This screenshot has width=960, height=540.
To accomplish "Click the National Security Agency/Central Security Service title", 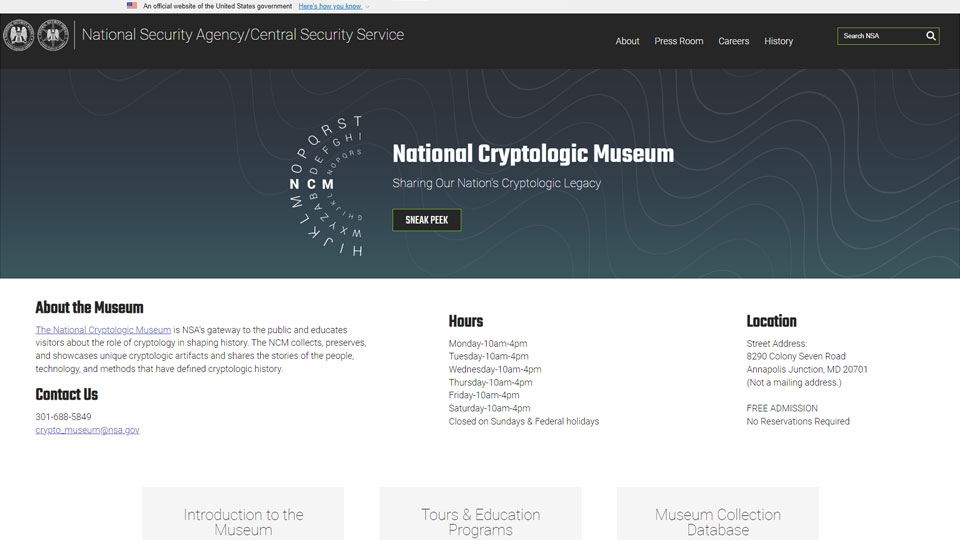I will 243,35.
